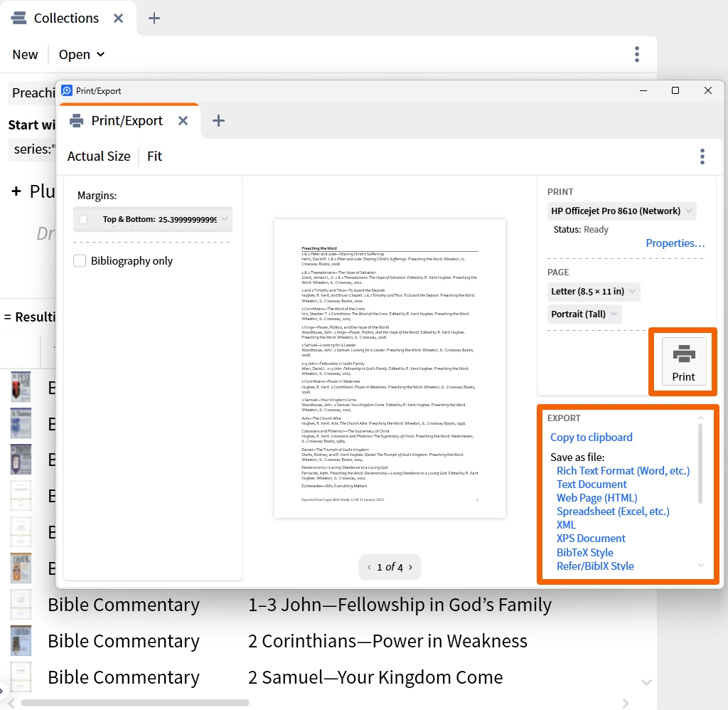The image size is (728, 710).
Task: Choose Actual Size view
Action: pos(99,156)
